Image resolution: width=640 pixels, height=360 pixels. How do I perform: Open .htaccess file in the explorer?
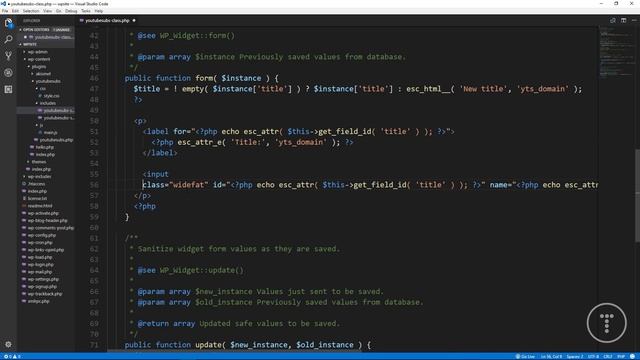click(x=36, y=184)
